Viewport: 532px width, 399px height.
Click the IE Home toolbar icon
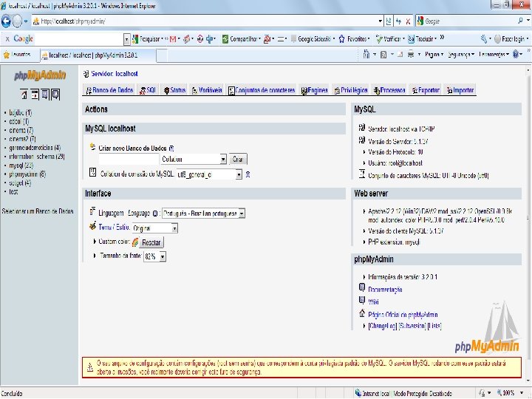366,54
